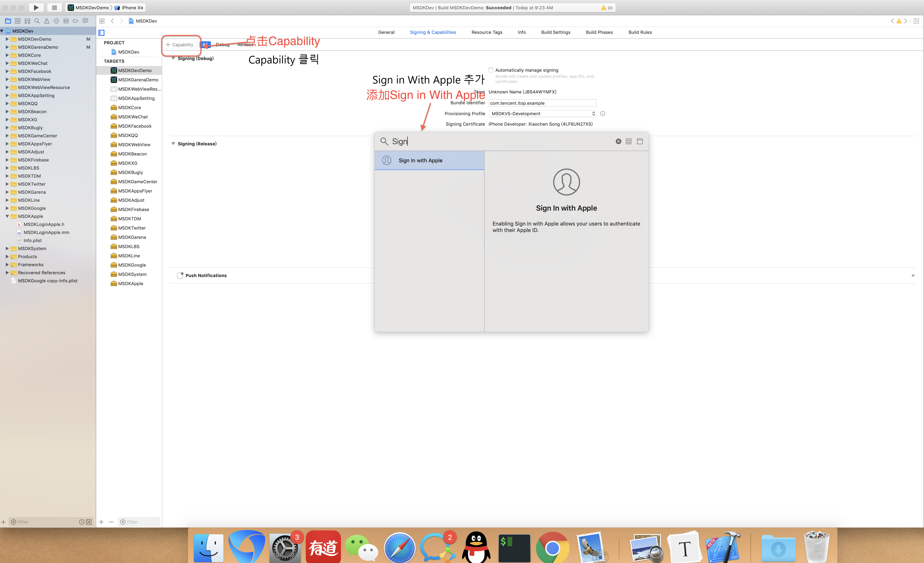This screenshot has width=924, height=563.
Task: Remove the Push Notifications capability
Action: point(913,275)
